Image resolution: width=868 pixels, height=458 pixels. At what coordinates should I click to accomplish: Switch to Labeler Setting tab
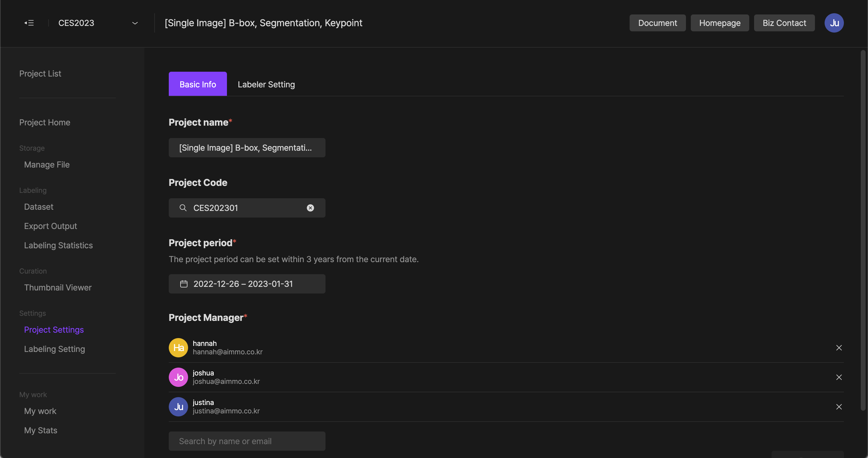click(x=266, y=83)
